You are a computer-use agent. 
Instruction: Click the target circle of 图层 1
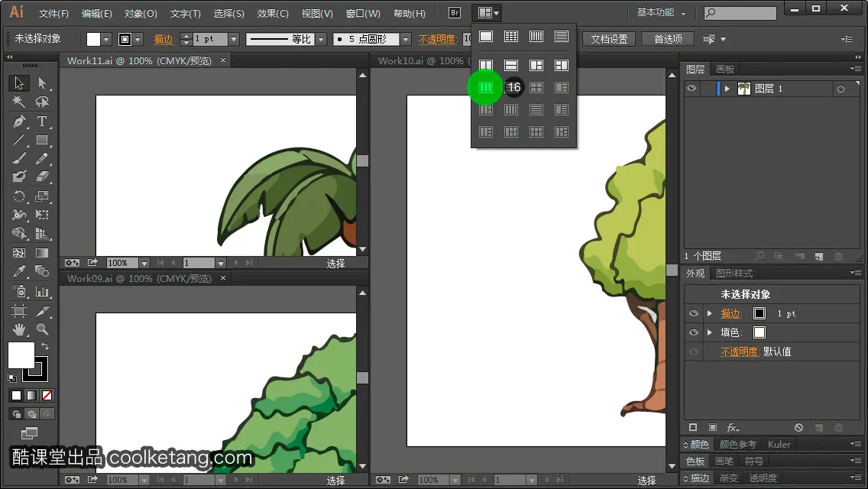click(840, 89)
